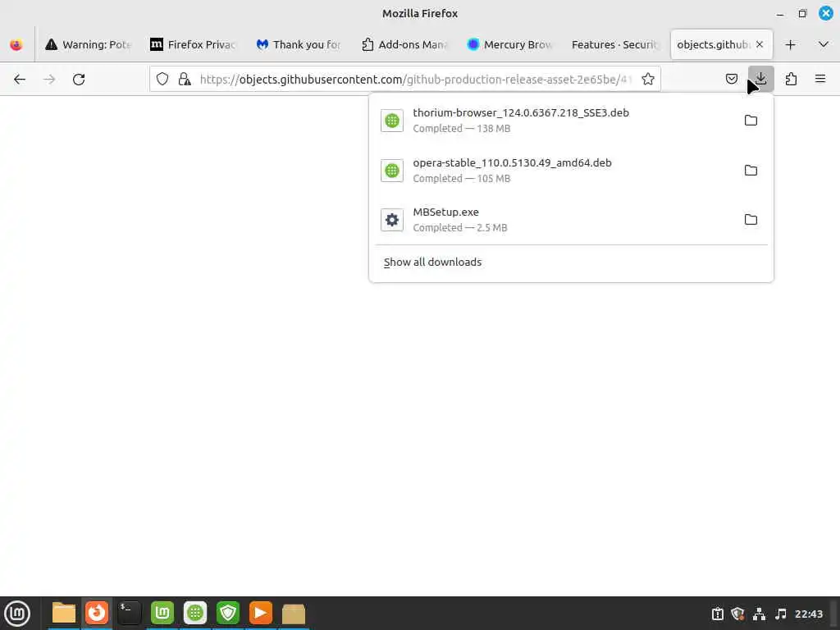The width and height of the screenshot is (840, 630).
Task: Open the tracking protection shield icon
Action: [162, 80]
